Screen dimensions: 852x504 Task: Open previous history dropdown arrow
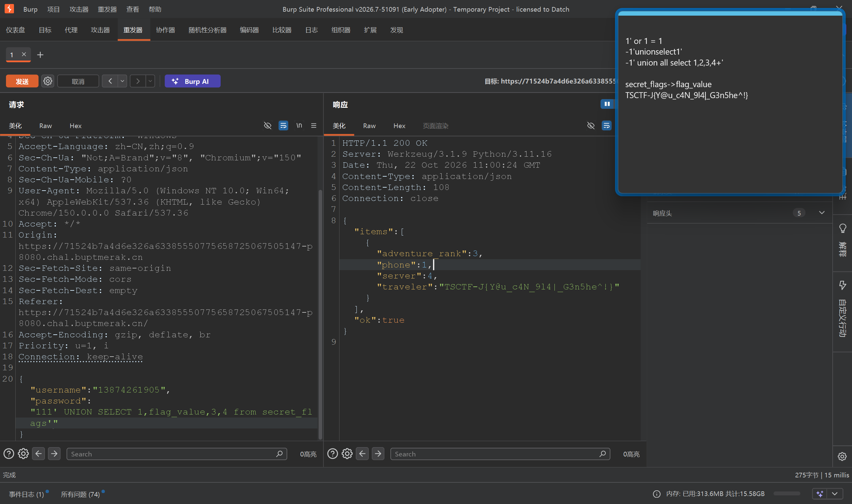pos(122,81)
